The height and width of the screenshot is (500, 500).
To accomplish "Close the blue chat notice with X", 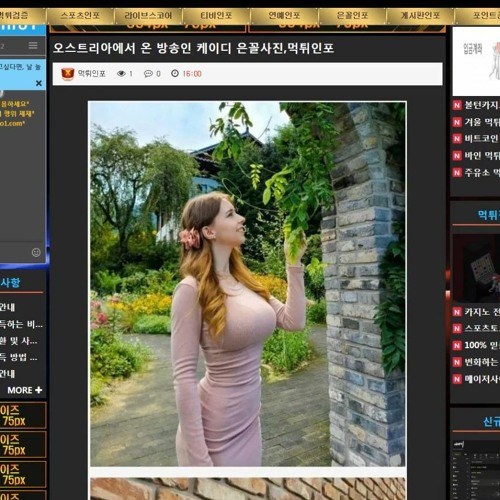I will point(39,83).
